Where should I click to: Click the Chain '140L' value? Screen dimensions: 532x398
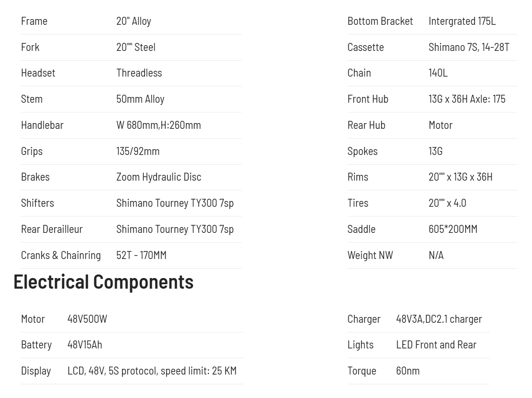click(x=438, y=73)
